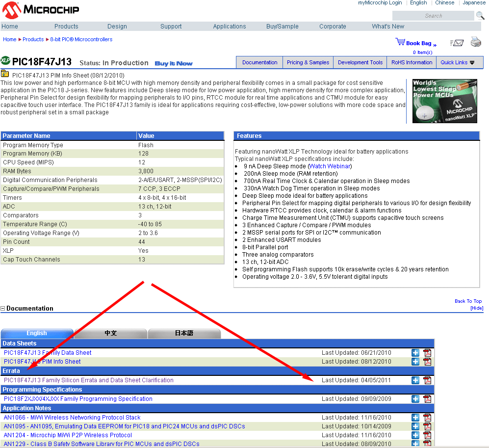Switch site language to Chinese link

pos(445,3)
